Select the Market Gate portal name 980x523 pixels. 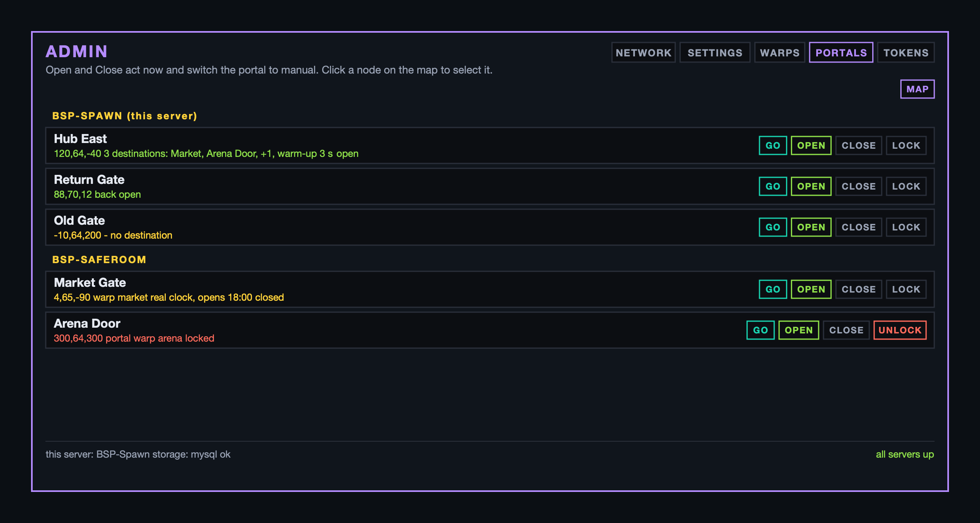tap(90, 283)
